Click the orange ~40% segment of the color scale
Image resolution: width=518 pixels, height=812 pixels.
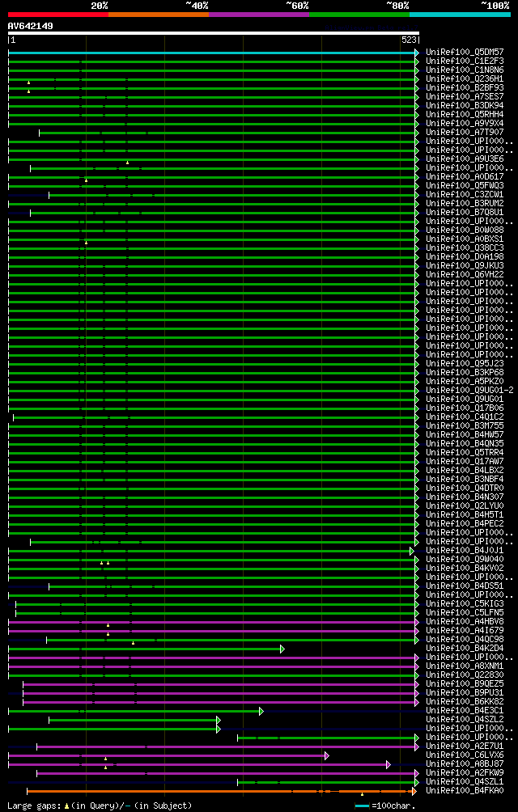click(159, 15)
